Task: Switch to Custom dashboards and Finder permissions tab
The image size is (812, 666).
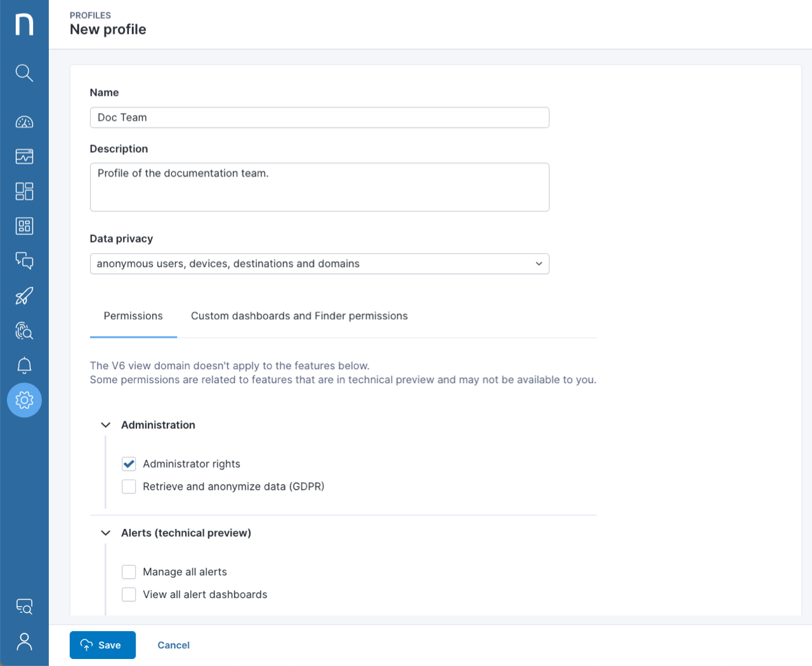Action: tap(299, 316)
